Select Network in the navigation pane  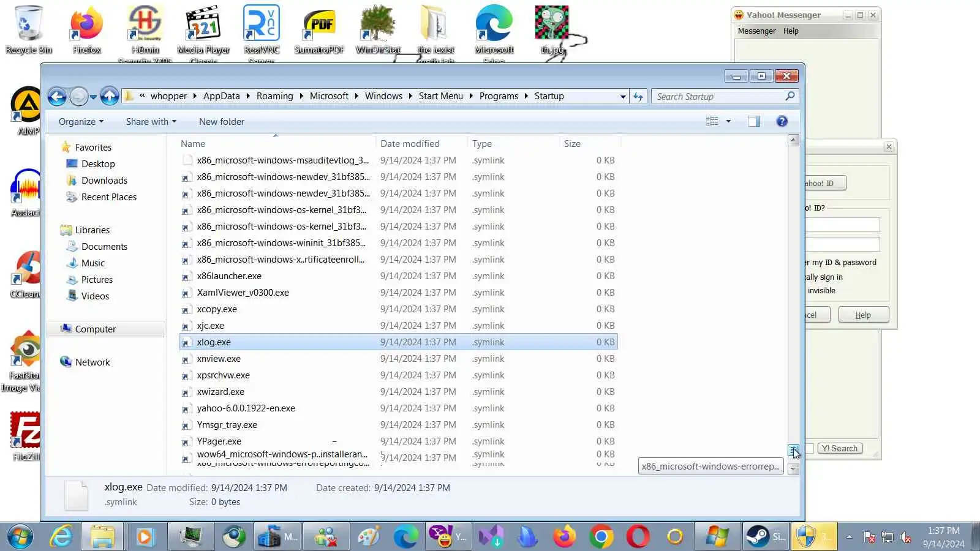(x=92, y=362)
